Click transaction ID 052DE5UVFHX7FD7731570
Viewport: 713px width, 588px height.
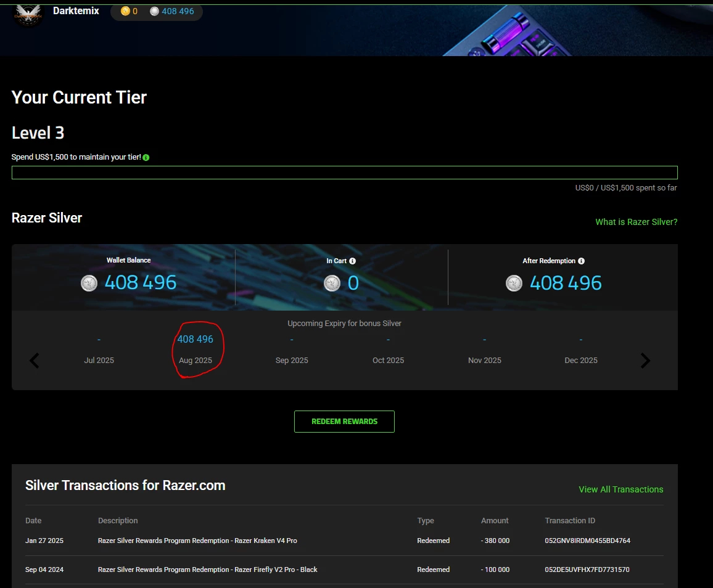tap(587, 570)
